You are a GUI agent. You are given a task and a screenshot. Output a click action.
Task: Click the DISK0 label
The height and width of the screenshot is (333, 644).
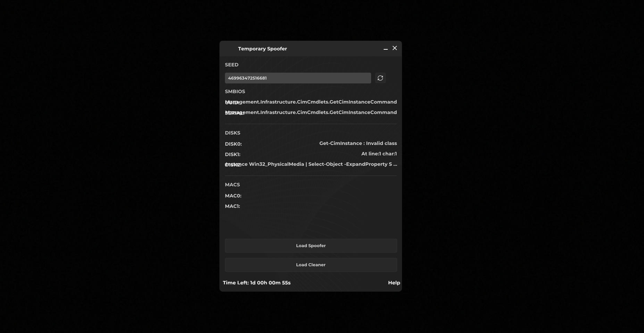click(x=233, y=144)
